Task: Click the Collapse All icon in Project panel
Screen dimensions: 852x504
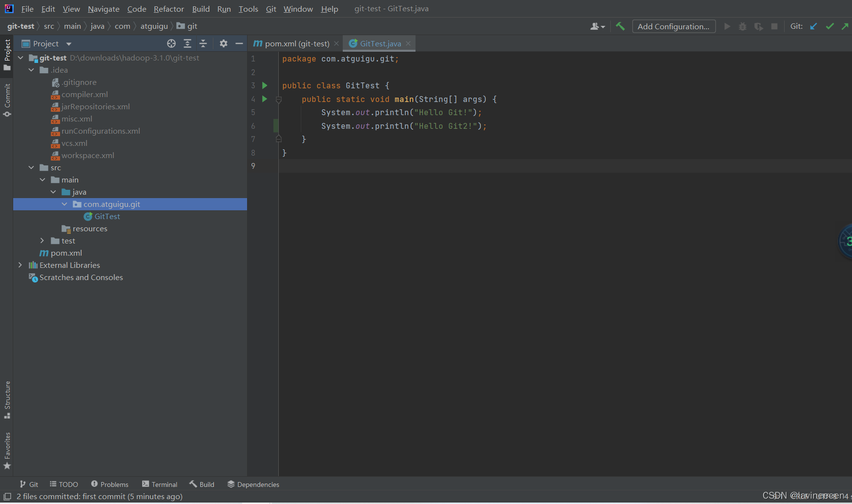Action: pos(203,43)
